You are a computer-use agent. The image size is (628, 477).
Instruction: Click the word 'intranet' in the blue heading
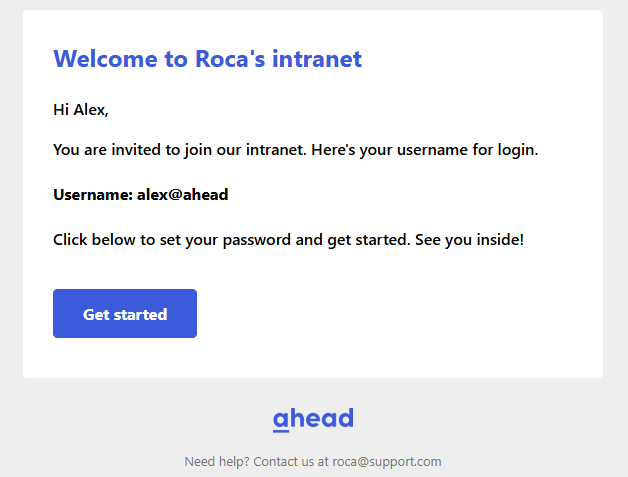[x=317, y=59]
